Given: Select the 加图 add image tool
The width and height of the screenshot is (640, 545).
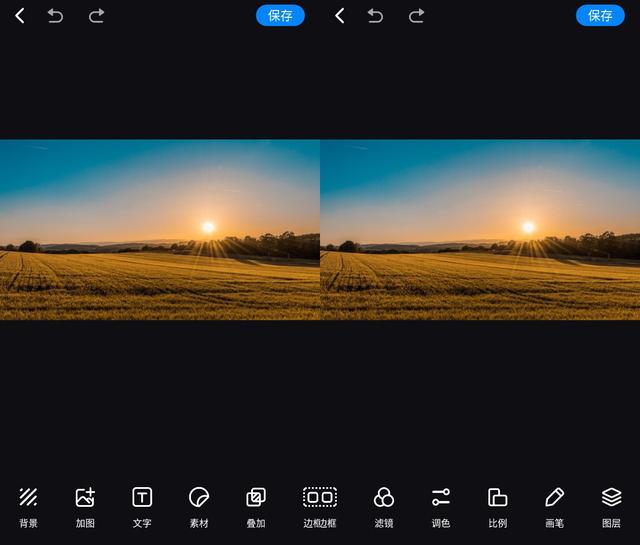Looking at the screenshot, I should pos(85,505).
